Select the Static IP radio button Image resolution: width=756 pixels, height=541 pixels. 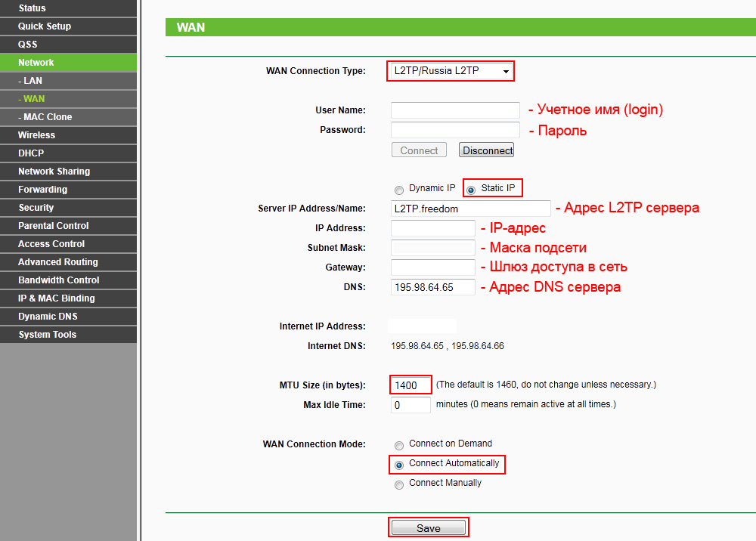[x=471, y=190]
